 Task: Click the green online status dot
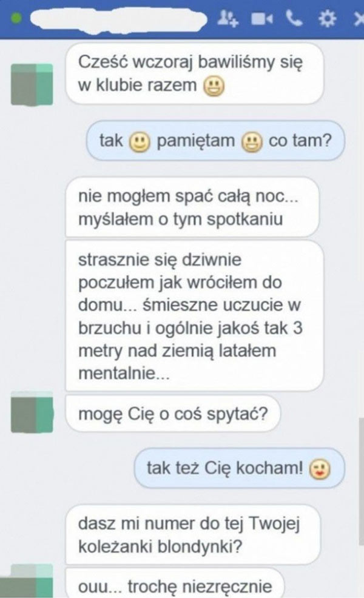pyautogui.click(x=16, y=18)
